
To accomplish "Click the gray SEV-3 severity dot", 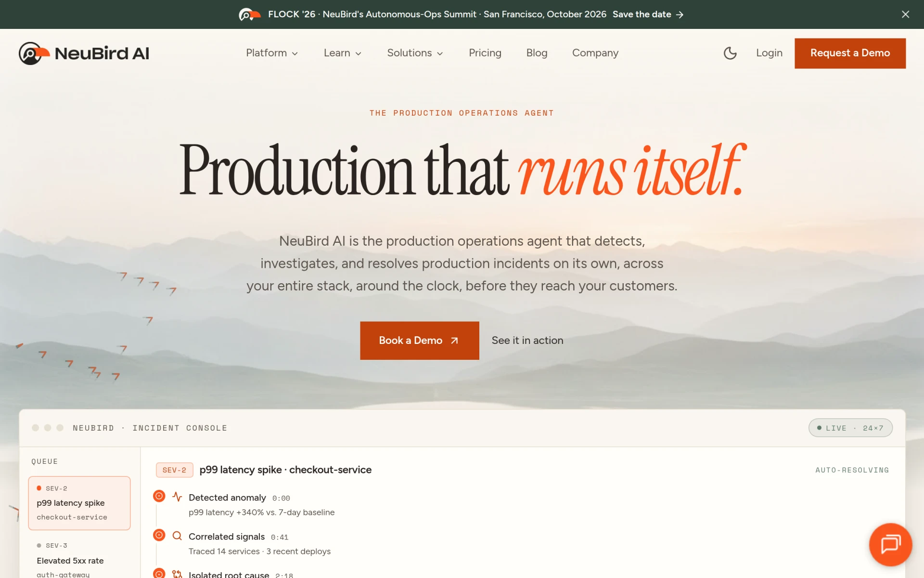I will click(39, 545).
